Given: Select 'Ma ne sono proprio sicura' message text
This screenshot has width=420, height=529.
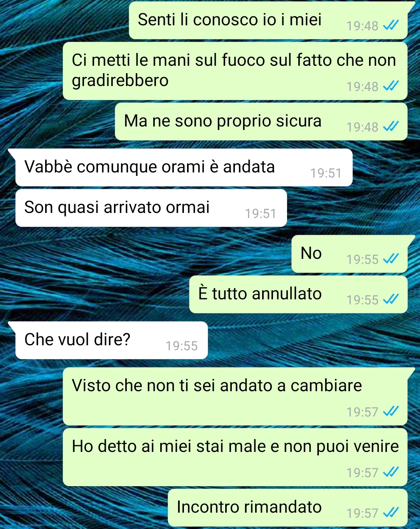Looking at the screenshot, I should pyautogui.click(x=223, y=121).
